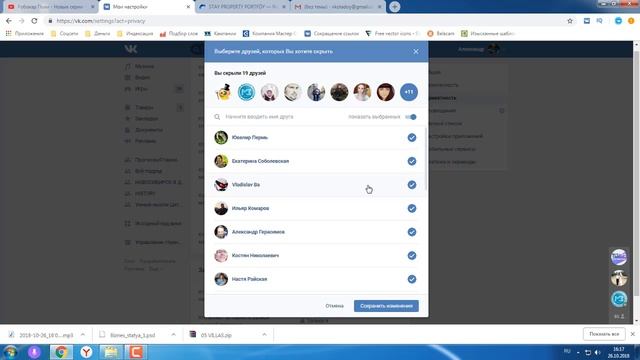Close the hide-friends dialog with the X
The height and width of the screenshot is (360, 640).
(416, 51)
